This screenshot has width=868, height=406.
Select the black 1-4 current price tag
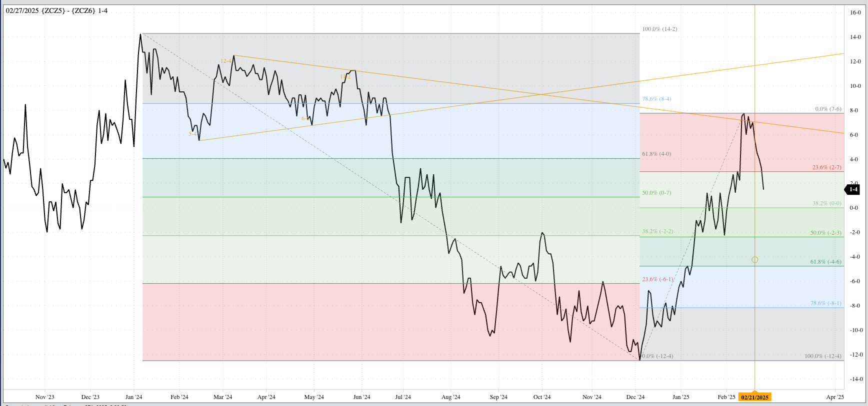[x=852, y=189]
